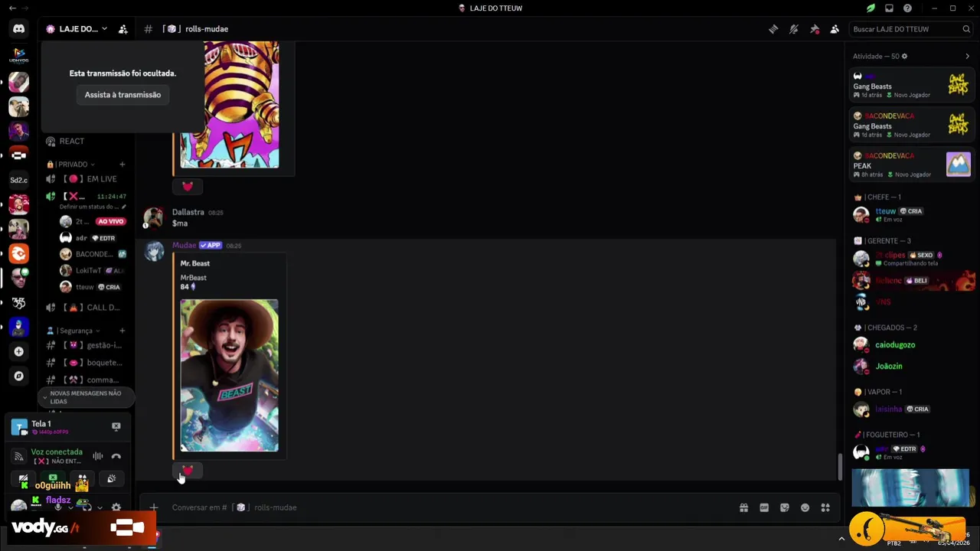Select BACONDE user in voice channel
Image resolution: width=980 pixels, height=551 pixels.
click(92, 254)
